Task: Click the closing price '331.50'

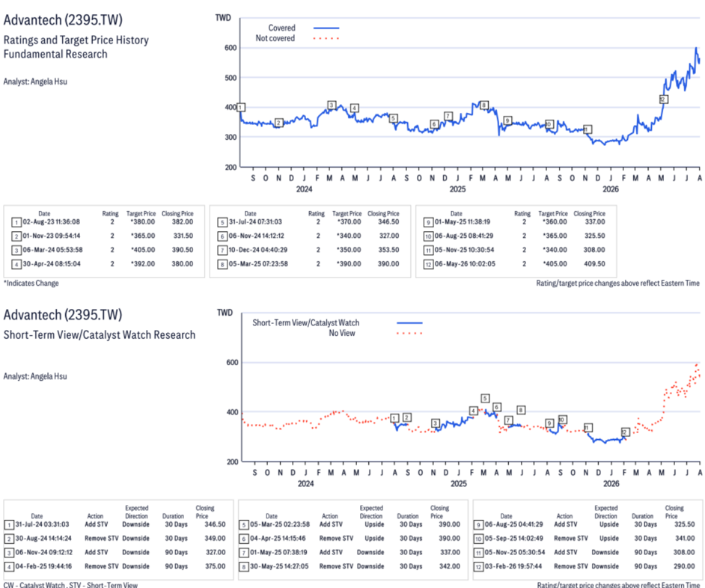Action: pos(183,236)
